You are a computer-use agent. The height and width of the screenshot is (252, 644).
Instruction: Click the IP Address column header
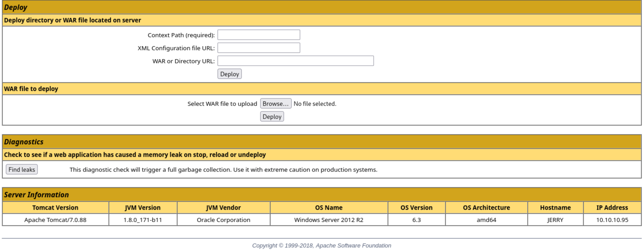coord(612,208)
